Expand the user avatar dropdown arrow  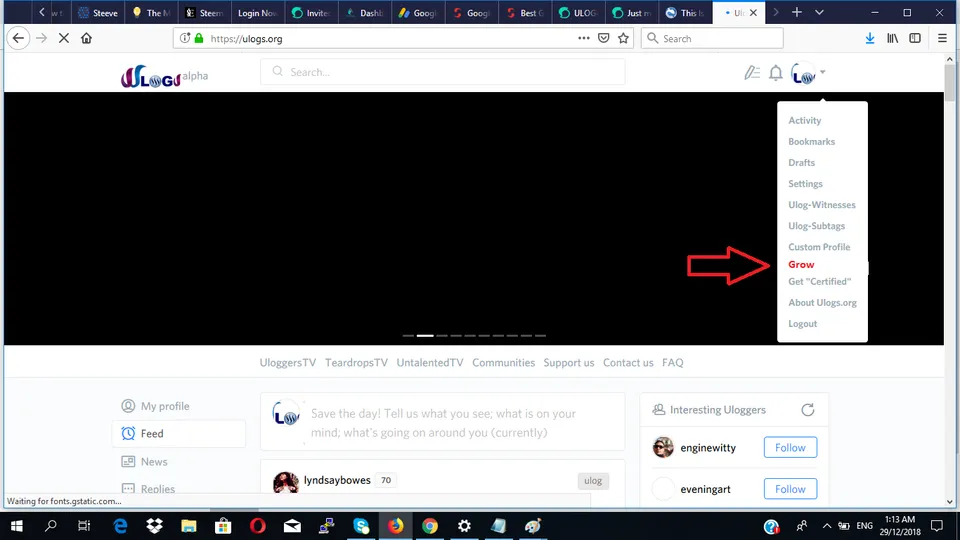[x=822, y=72]
